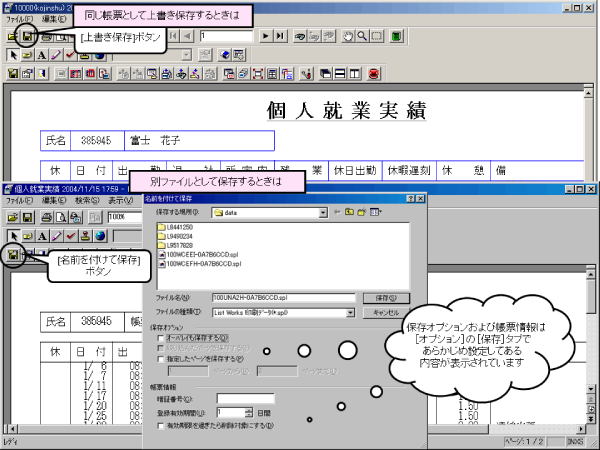Click the print icon in lower window
The image size is (600, 450).
click(x=47, y=217)
